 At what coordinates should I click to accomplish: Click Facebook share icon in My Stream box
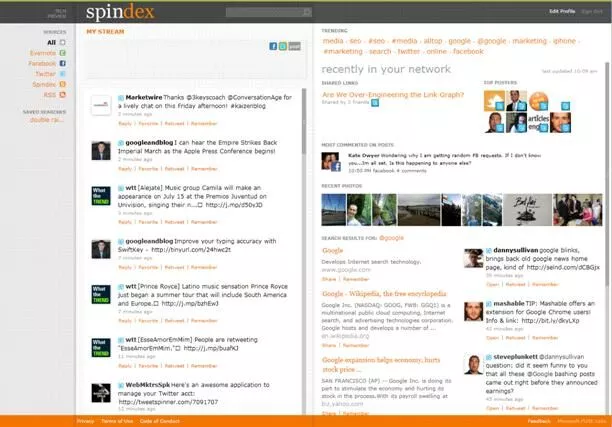273,46
